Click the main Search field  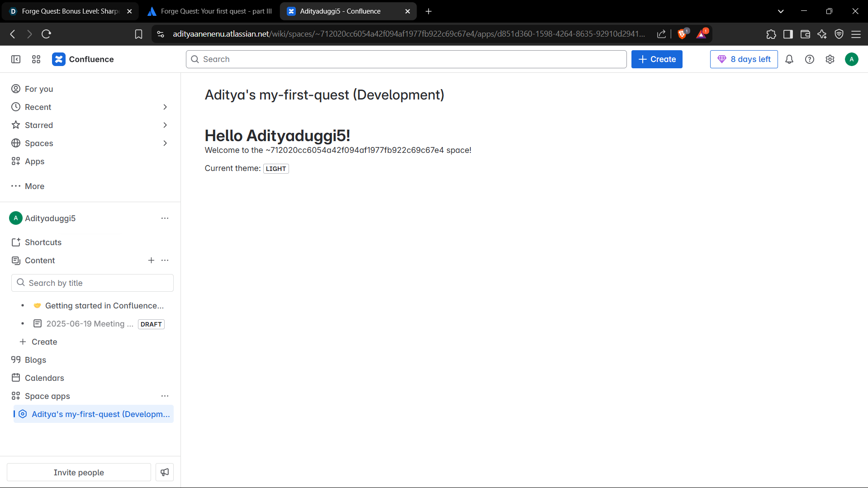(406, 59)
